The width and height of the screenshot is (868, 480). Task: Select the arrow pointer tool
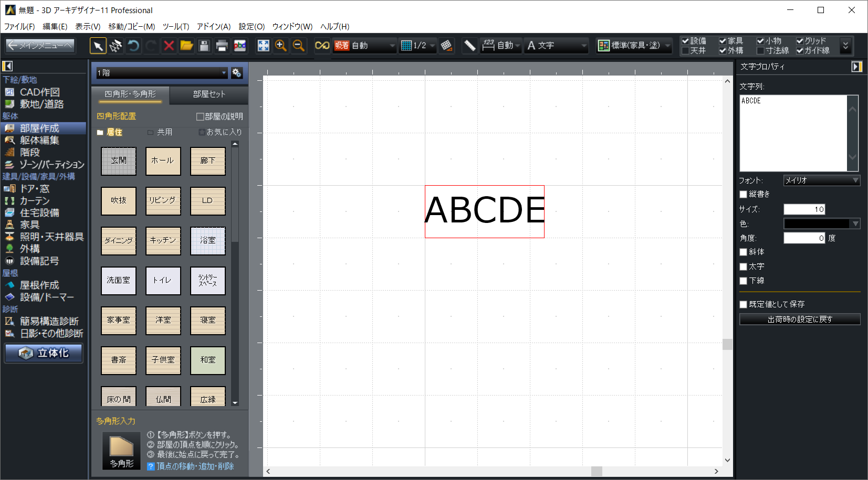tap(98, 46)
